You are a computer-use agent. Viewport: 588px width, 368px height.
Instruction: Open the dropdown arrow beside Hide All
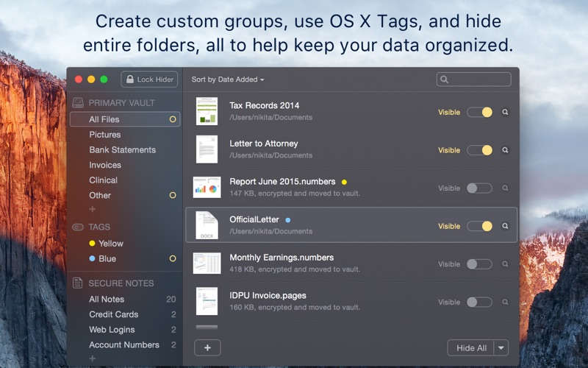(501, 348)
